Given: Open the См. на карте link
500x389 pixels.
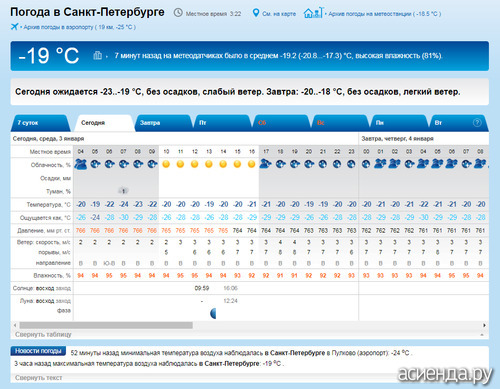Looking at the screenshot, I should coord(279,14).
